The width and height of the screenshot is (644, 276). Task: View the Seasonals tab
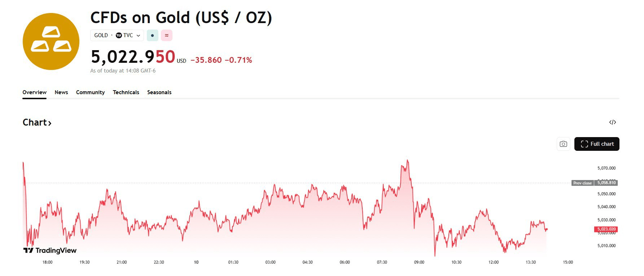pyautogui.click(x=159, y=92)
